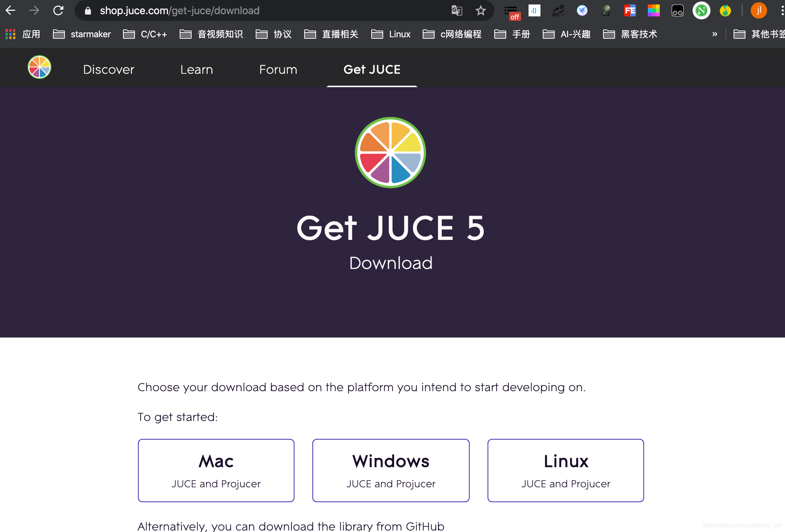Select the Windows JUCE and Projucer download
Screen dimensions: 785x532
click(391, 470)
